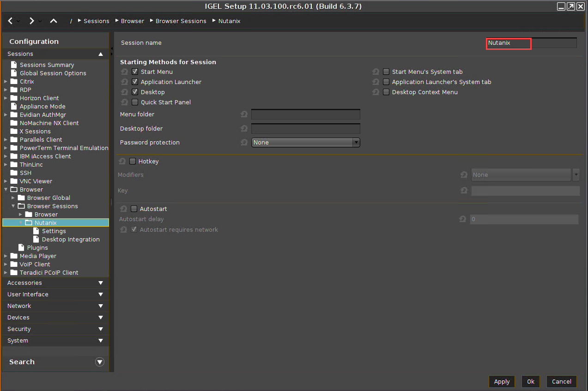This screenshot has width=588, height=391.
Task: Click reset icon next to Menu folder field
Action: (x=244, y=114)
